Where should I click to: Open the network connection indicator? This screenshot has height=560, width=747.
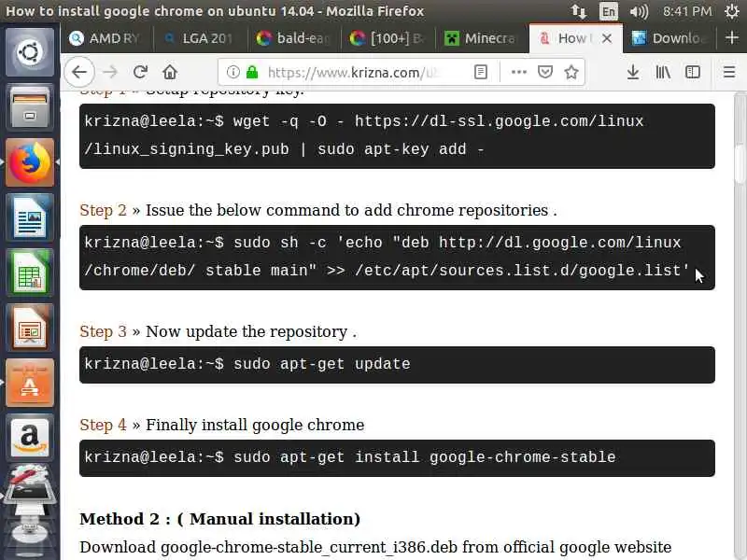pyautogui.click(x=579, y=11)
